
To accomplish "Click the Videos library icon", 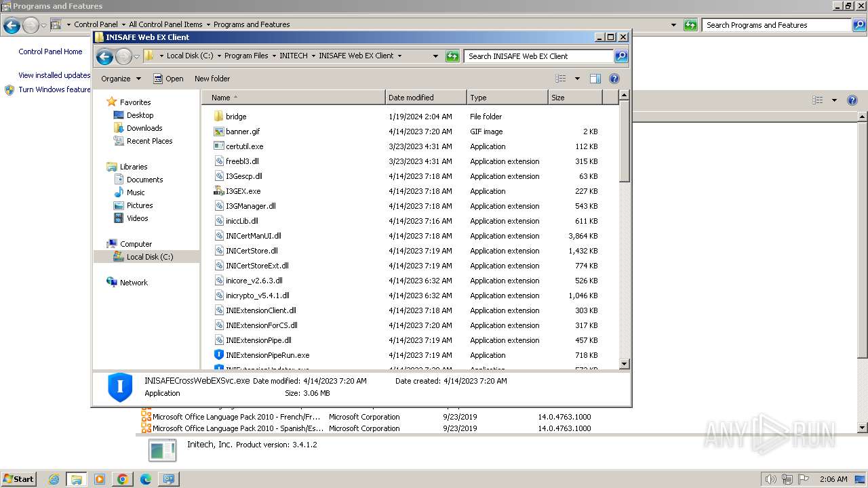I will tap(119, 218).
